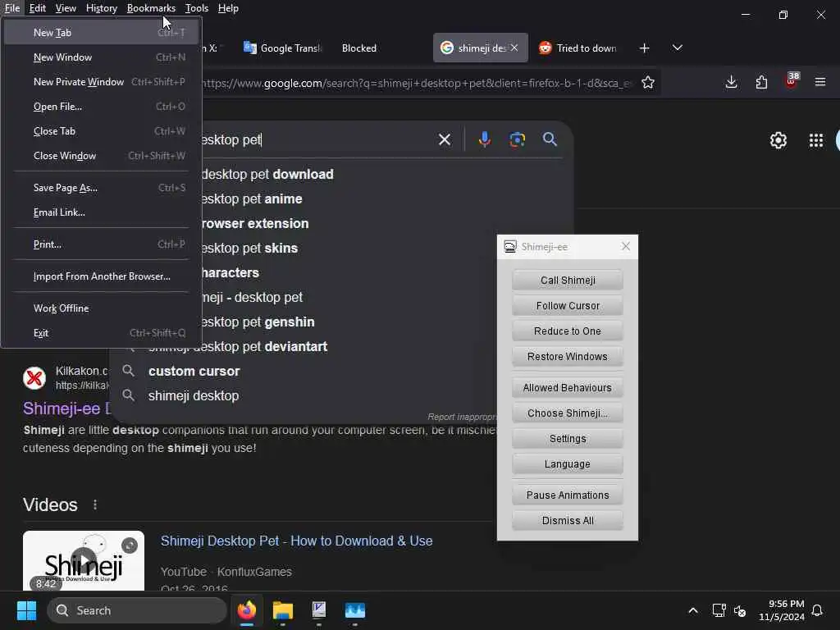Select Email Link... menu item
This screenshot has width=840, height=630.
[x=101, y=212]
